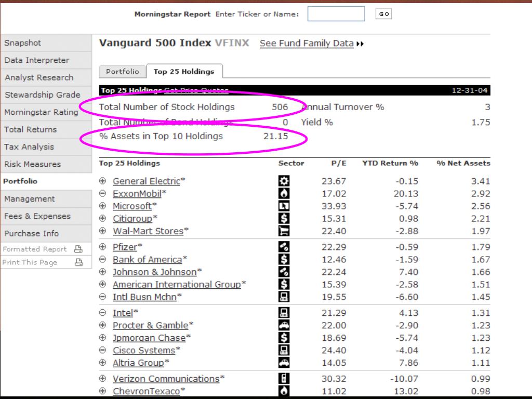Expand the American International Group holding row
Viewport: 532px width, 399px height.
coord(102,284)
